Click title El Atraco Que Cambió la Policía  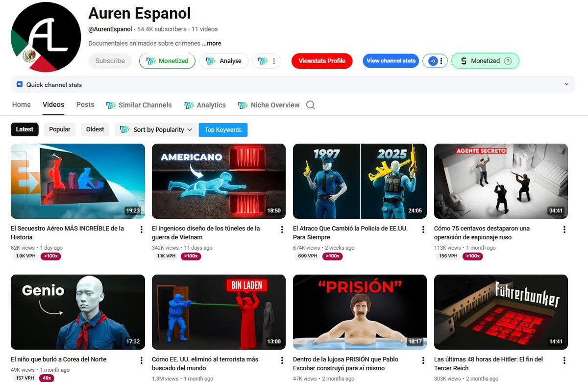tap(350, 233)
